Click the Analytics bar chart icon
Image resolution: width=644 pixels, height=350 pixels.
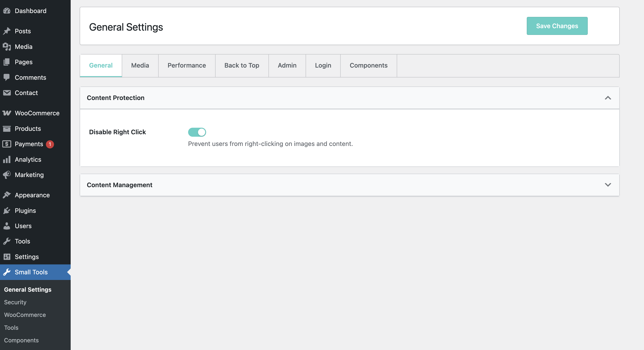(x=7, y=159)
